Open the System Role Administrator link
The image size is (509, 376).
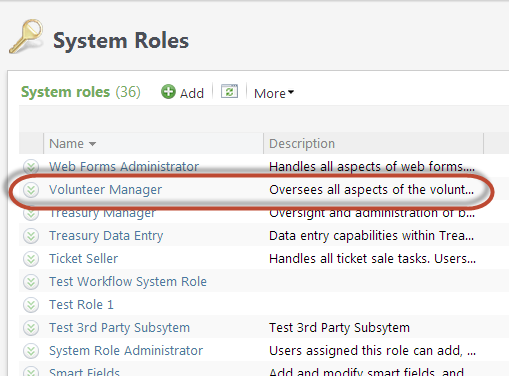[126, 351]
